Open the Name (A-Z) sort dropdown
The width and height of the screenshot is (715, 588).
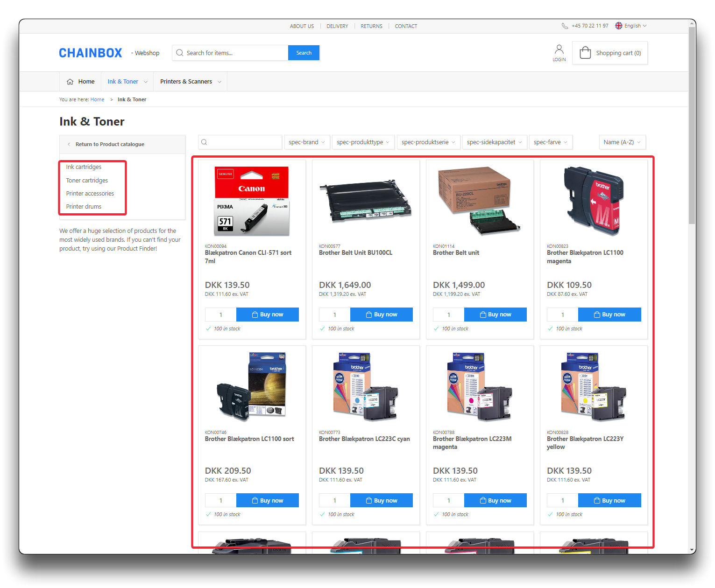coord(622,142)
